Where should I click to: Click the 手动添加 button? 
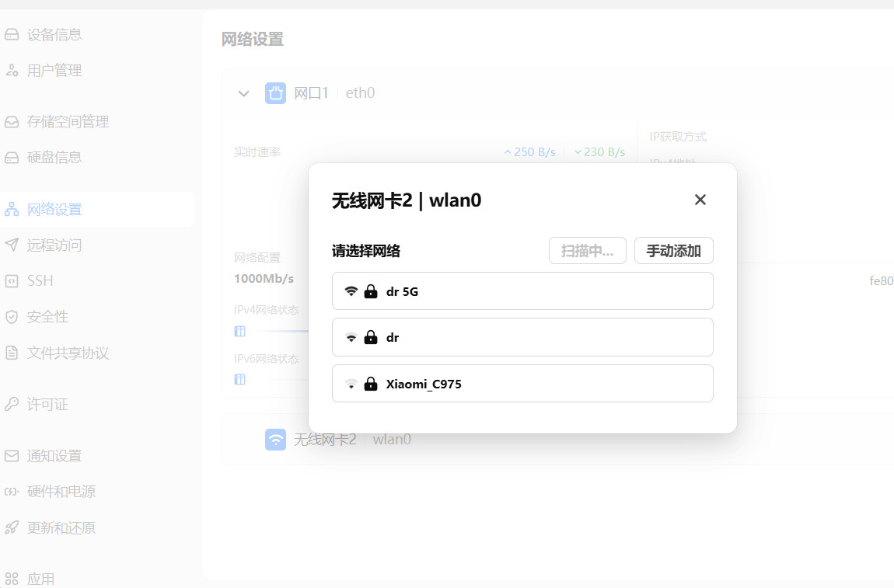click(673, 251)
